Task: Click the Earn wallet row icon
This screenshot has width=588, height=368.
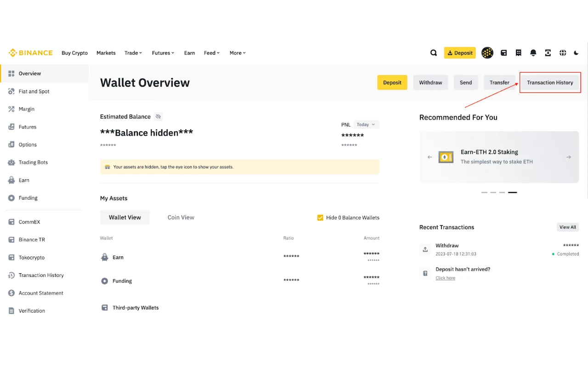Action: coord(105,257)
